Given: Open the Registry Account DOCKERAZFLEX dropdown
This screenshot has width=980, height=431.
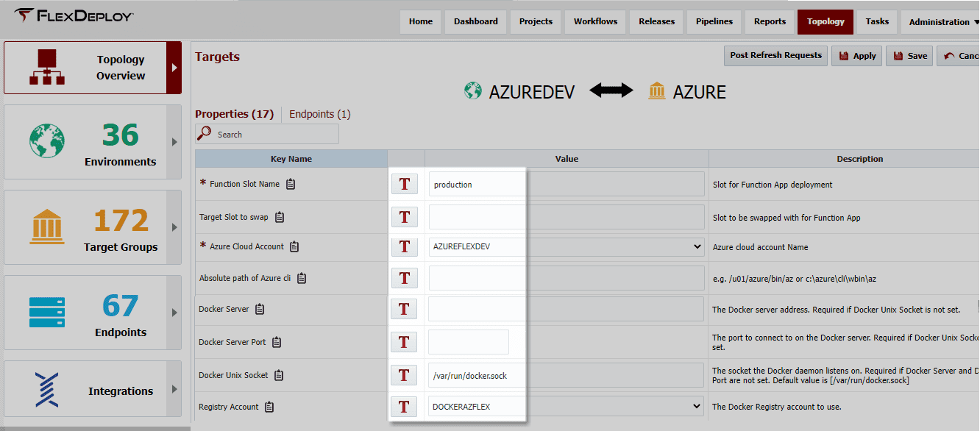Looking at the screenshot, I should point(567,406).
